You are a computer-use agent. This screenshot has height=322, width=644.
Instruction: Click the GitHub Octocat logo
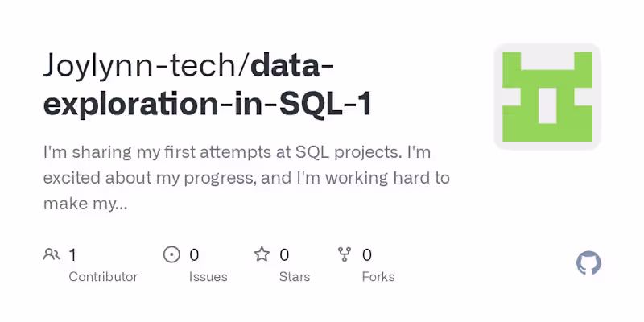[x=589, y=263]
